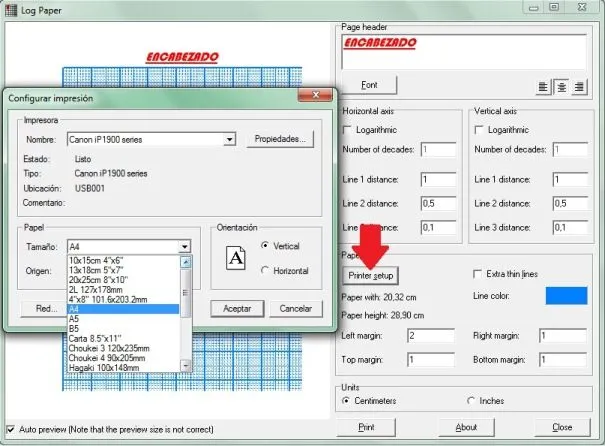Align page header text left

[x=543, y=87]
